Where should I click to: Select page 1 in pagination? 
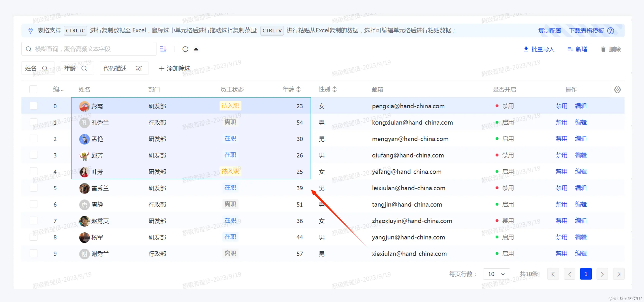click(x=585, y=274)
